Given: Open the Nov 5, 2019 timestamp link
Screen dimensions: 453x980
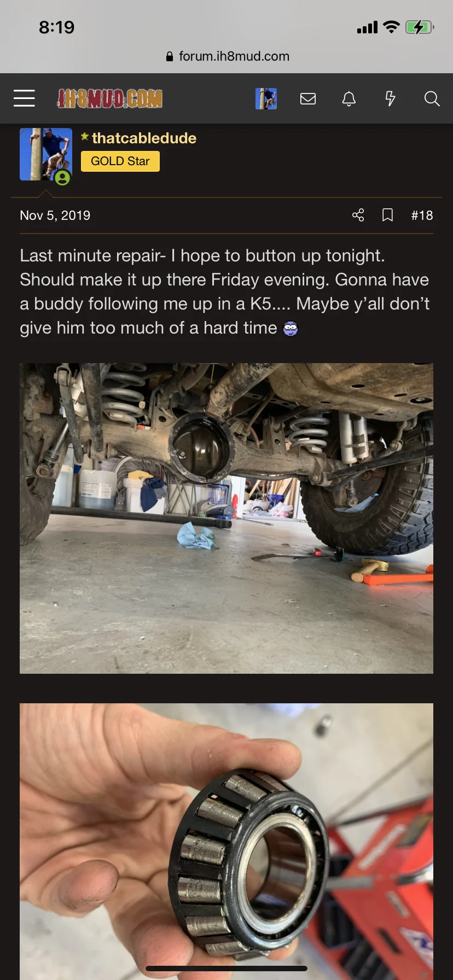Looking at the screenshot, I should 55,215.
